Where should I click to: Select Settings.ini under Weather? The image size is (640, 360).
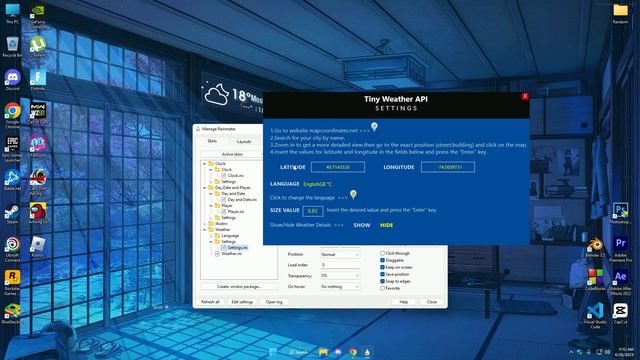pyautogui.click(x=238, y=248)
